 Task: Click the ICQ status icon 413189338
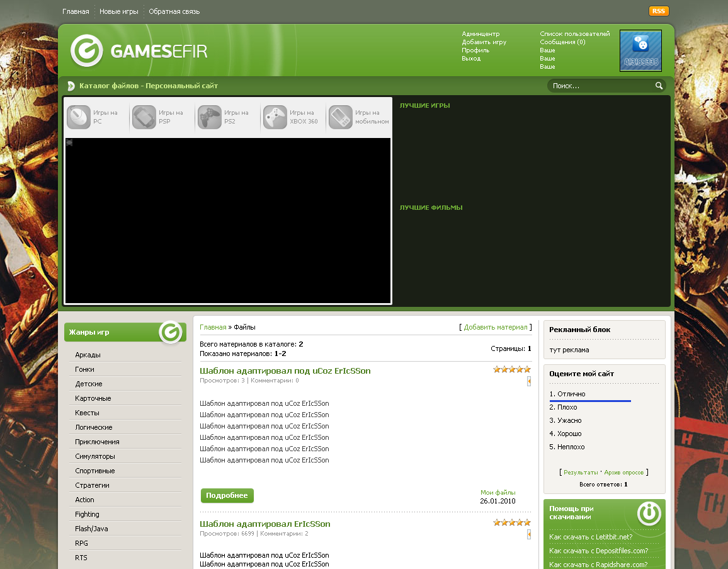640,50
